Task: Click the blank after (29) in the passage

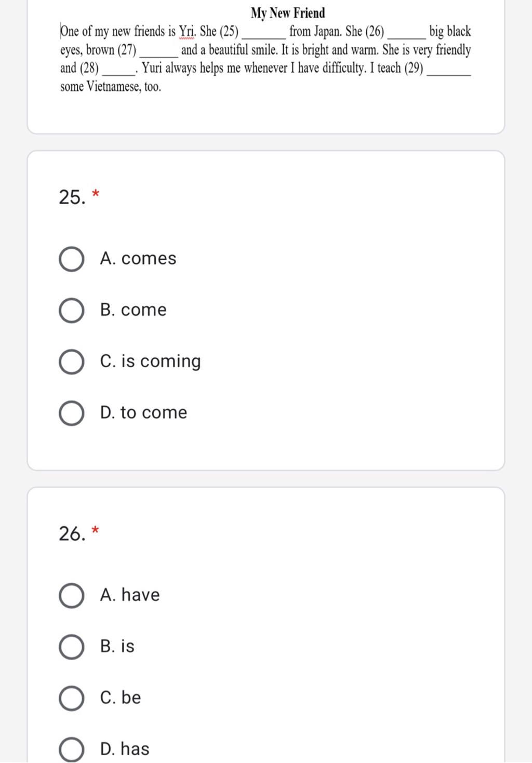Action: [x=448, y=70]
